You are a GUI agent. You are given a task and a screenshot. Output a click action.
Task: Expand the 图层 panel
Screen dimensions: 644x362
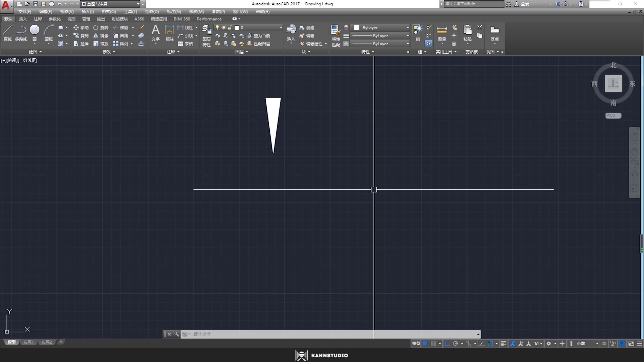point(241,52)
